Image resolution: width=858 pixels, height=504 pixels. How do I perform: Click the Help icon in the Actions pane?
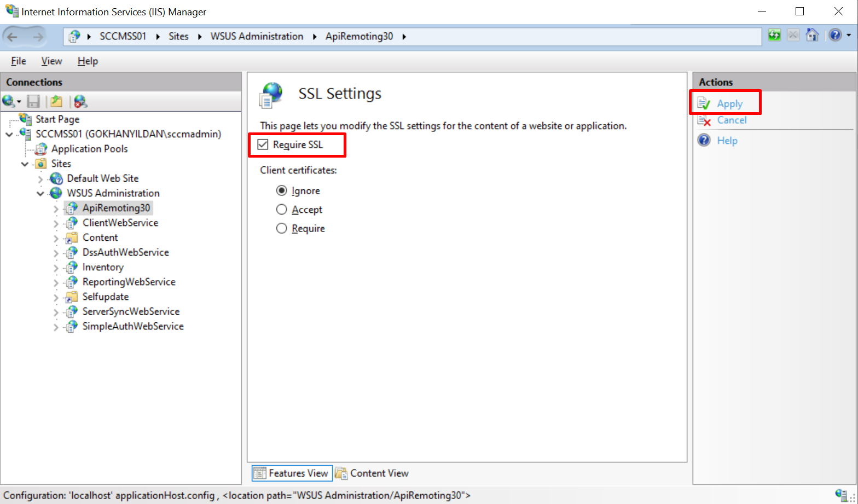(704, 140)
